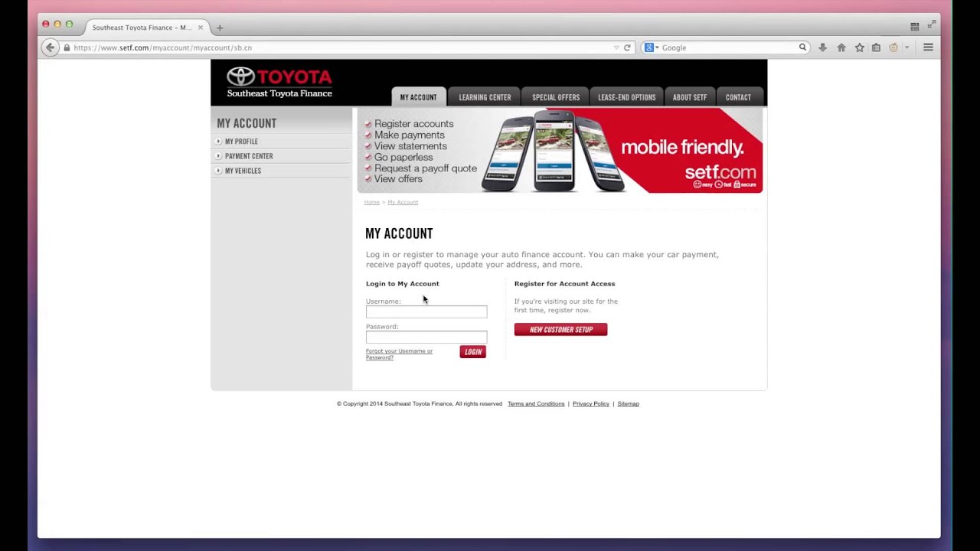980x551 pixels.
Task: Reload the page with the refresh icon
Action: [627, 47]
